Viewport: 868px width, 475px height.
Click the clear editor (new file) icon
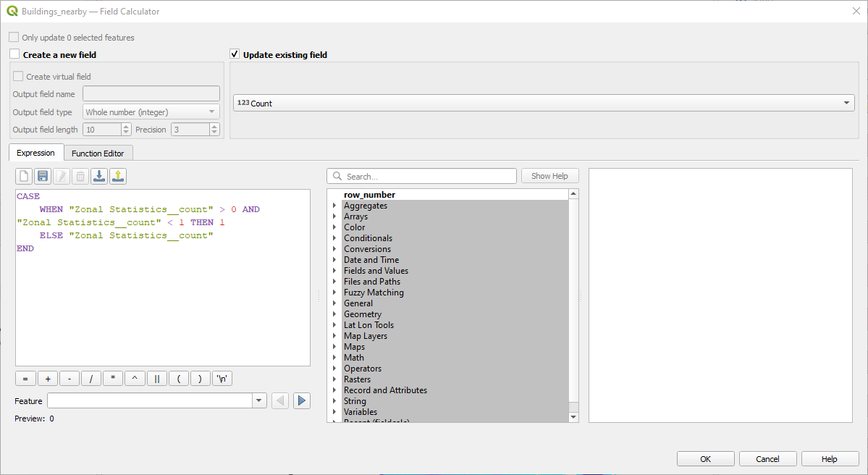tap(24, 176)
